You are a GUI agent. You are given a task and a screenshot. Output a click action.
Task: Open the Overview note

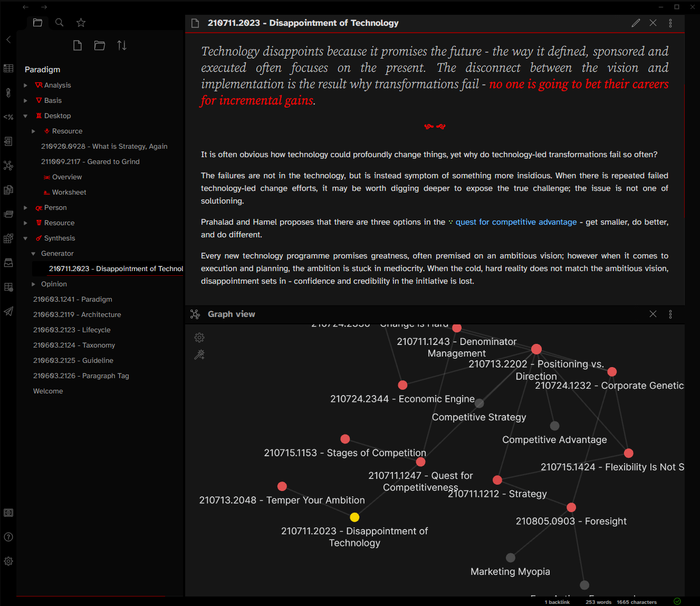(x=67, y=177)
